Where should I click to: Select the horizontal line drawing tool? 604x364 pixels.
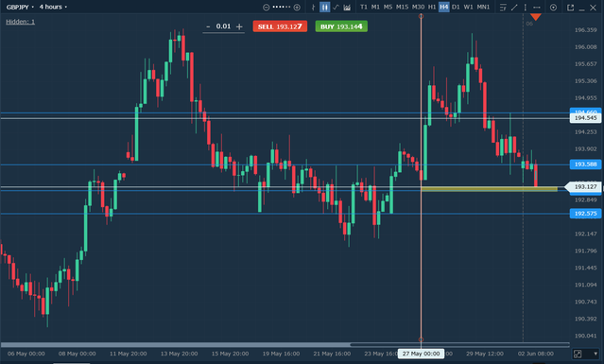(x=537, y=8)
